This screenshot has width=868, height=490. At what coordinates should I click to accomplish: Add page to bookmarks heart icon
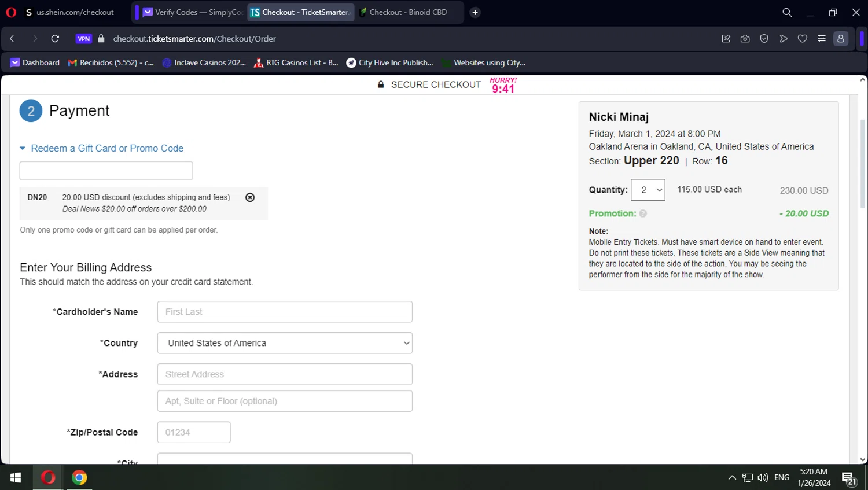pyautogui.click(x=803, y=39)
